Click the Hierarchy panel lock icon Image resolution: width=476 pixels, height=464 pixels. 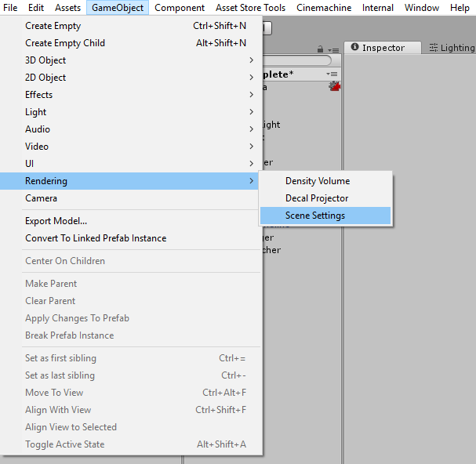320,49
